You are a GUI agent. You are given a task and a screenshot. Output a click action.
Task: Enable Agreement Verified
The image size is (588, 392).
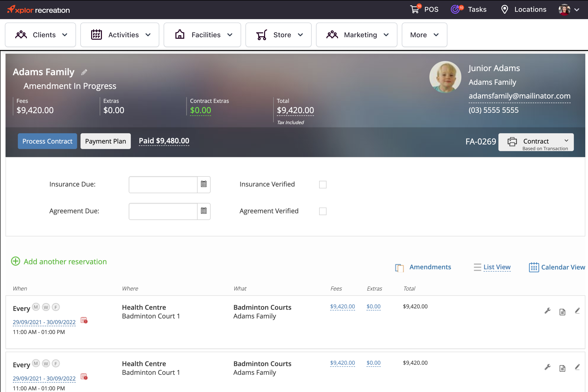click(322, 211)
